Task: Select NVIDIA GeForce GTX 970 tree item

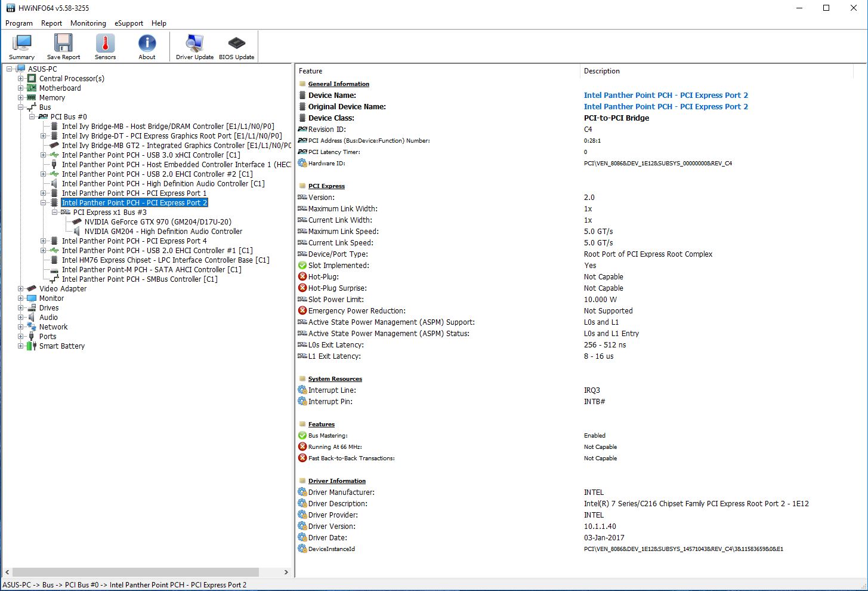Action: pos(158,221)
